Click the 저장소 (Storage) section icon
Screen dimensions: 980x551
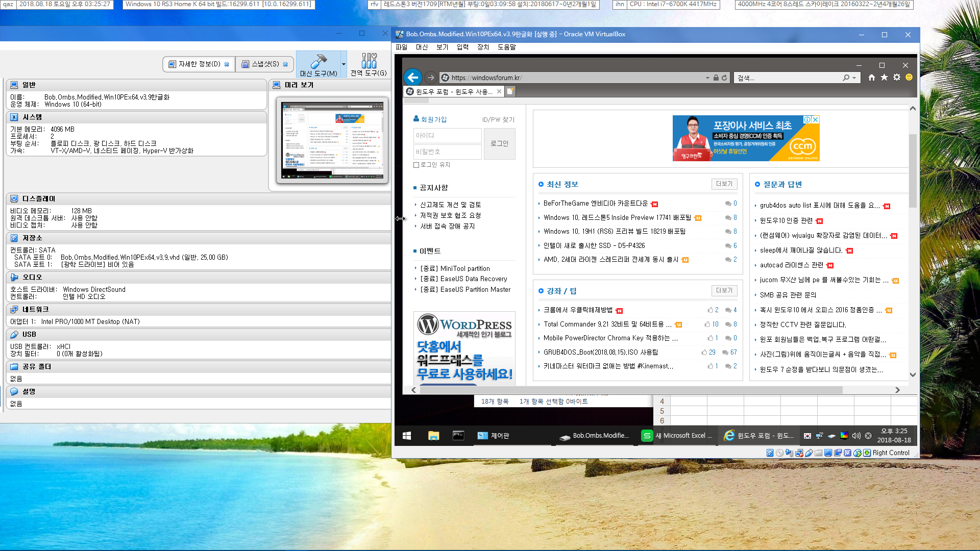coord(14,238)
